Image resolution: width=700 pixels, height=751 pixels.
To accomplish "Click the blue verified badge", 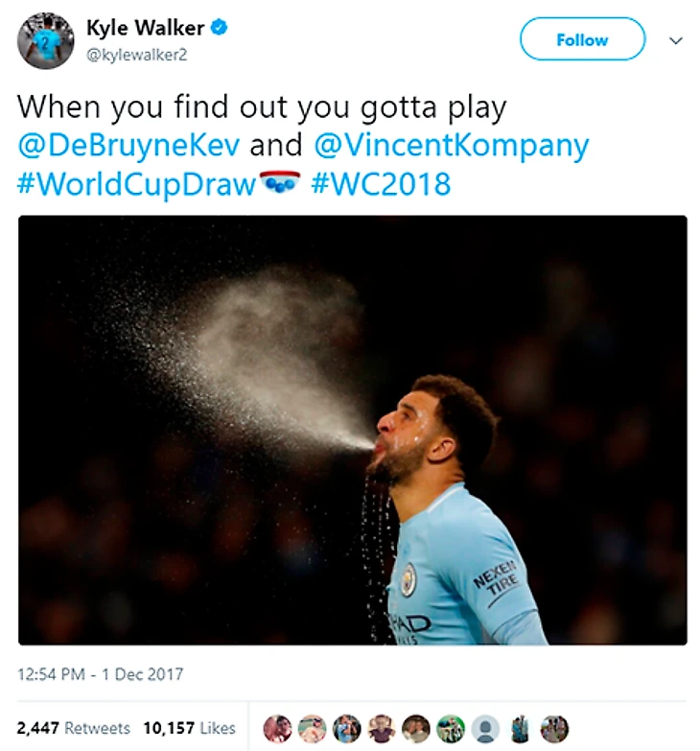I will pos(221,29).
